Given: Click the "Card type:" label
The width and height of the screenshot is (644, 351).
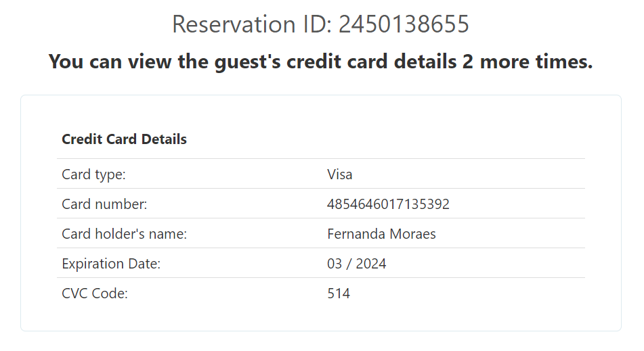Looking at the screenshot, I should (x=93, y=174).
